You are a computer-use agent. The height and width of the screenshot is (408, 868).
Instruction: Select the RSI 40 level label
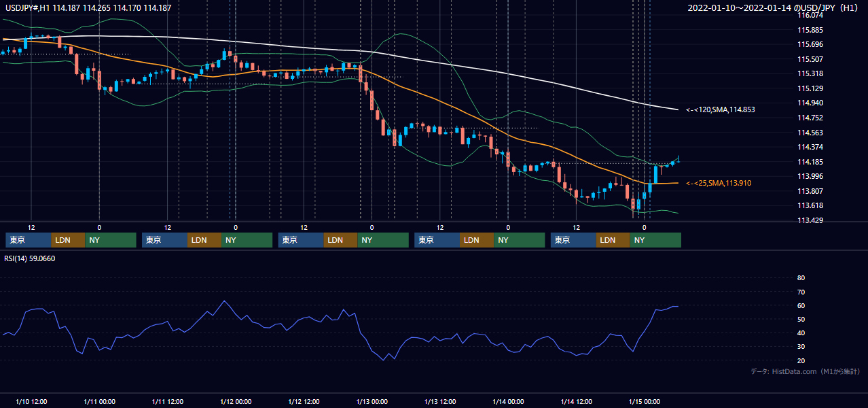tap(801, 333)
